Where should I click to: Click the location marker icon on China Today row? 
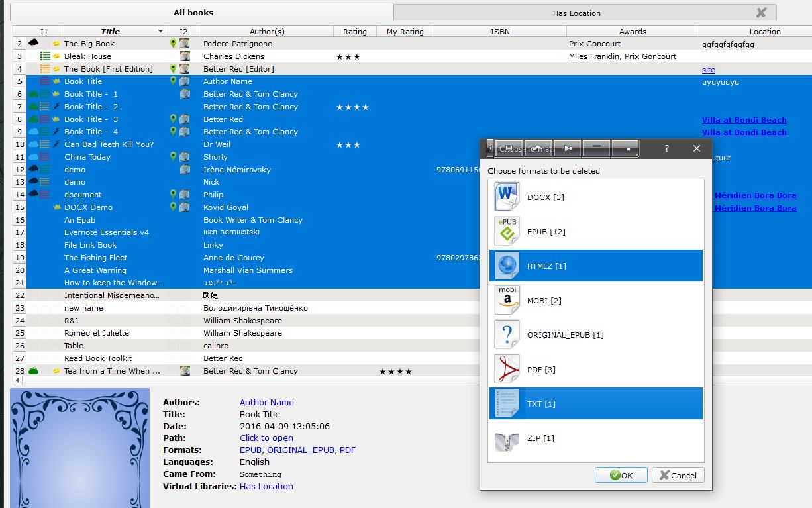click(173, 157)
